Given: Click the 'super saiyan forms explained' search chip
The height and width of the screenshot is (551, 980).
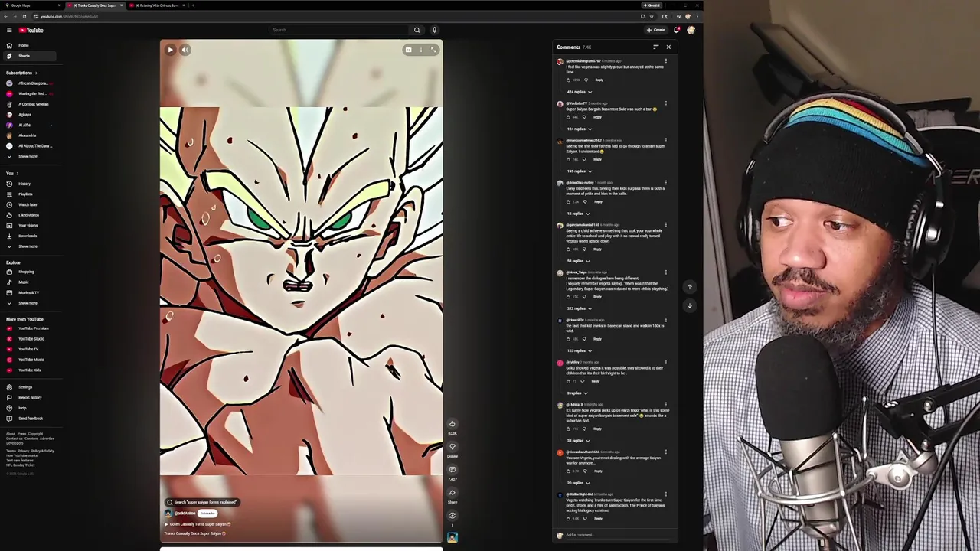Looking at the screenshot, I should pos(203,502).
